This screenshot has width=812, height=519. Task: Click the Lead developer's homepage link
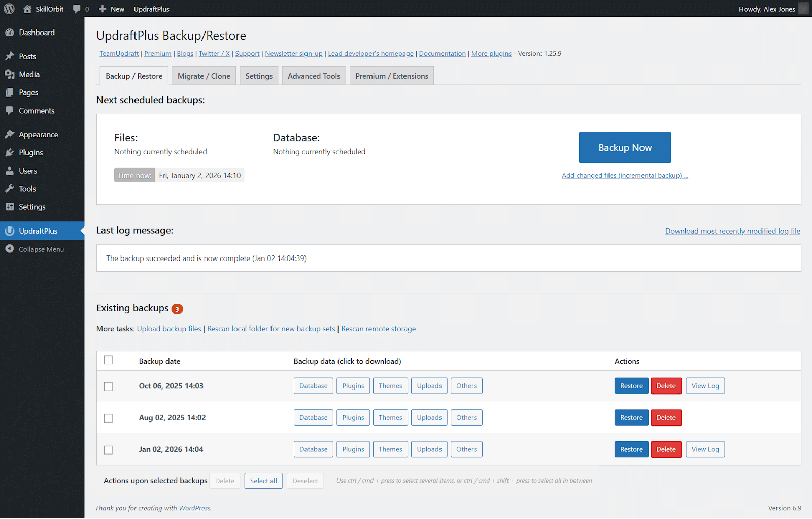pyautogui.click(x=370, y=54)
